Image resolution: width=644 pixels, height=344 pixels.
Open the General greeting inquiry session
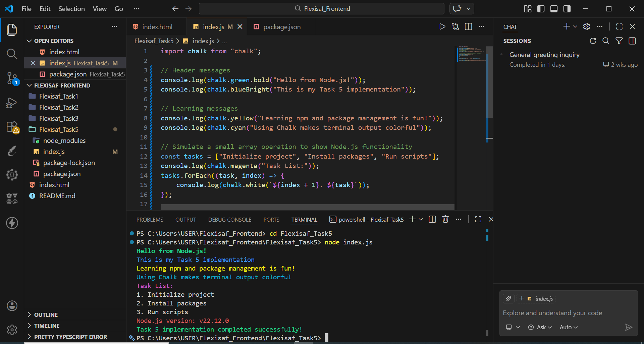coord(544,55)
